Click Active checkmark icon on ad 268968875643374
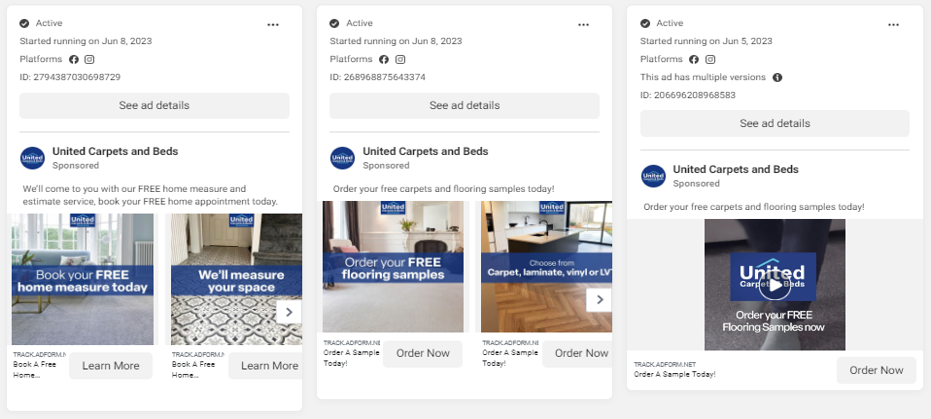Image resolution: width=931 pixels, height=419 pixels. (x=334, y=23)
